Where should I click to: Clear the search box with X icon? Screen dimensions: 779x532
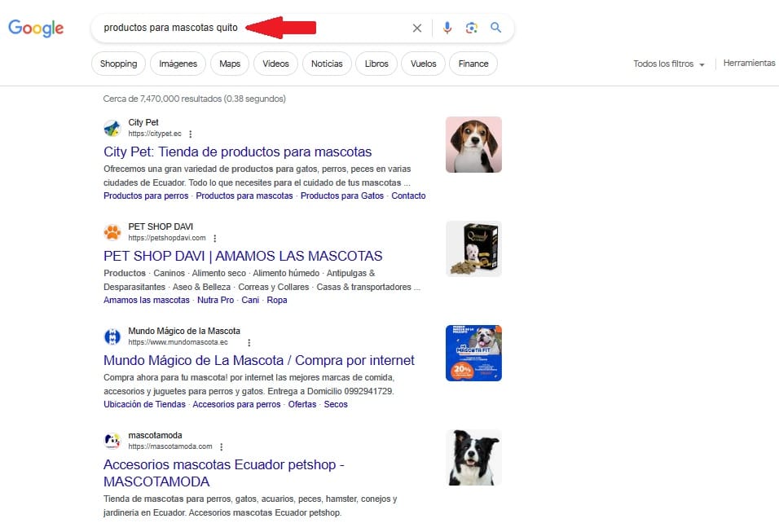tap(417, 28)
